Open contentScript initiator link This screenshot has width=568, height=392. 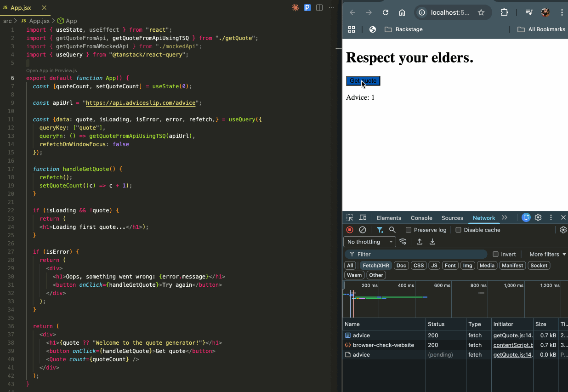pyautogui.click(x=513, y=345)
